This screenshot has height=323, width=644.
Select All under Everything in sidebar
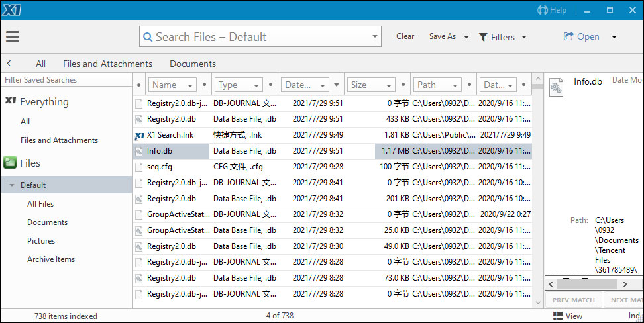tap(25, 122)
